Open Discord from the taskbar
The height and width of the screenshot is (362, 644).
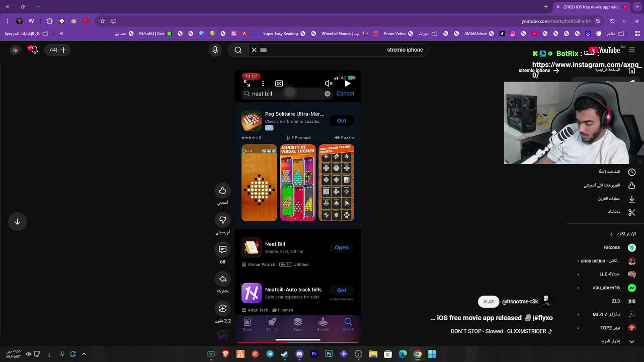coord(299,354)
